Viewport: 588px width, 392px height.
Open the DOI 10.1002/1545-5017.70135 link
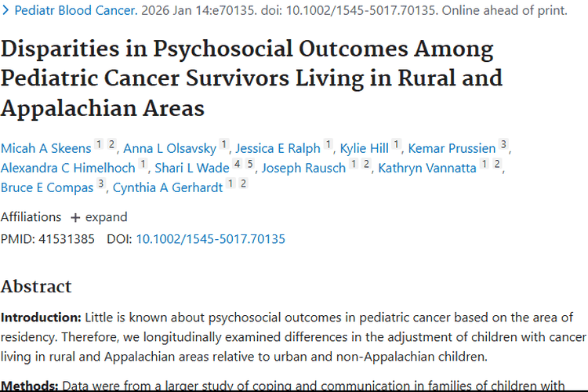pos(210,238)
